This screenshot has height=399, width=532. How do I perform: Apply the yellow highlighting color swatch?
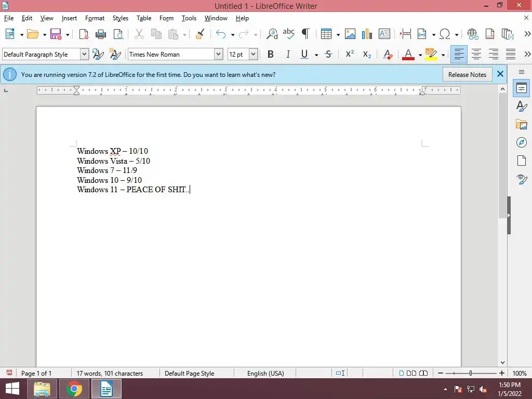(x=431, y=54)
